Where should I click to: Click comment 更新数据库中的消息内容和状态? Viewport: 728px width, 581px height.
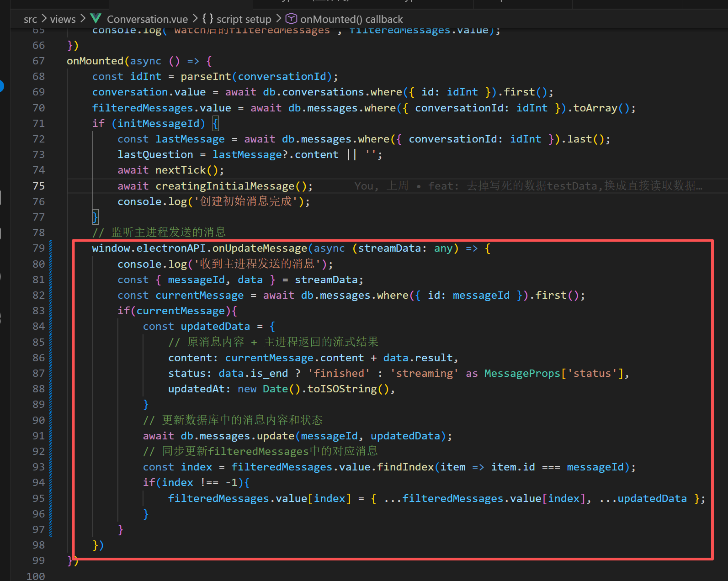click(233, 420)
